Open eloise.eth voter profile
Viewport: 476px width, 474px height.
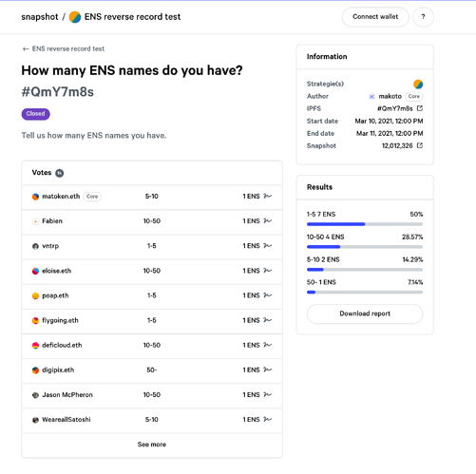57,271
